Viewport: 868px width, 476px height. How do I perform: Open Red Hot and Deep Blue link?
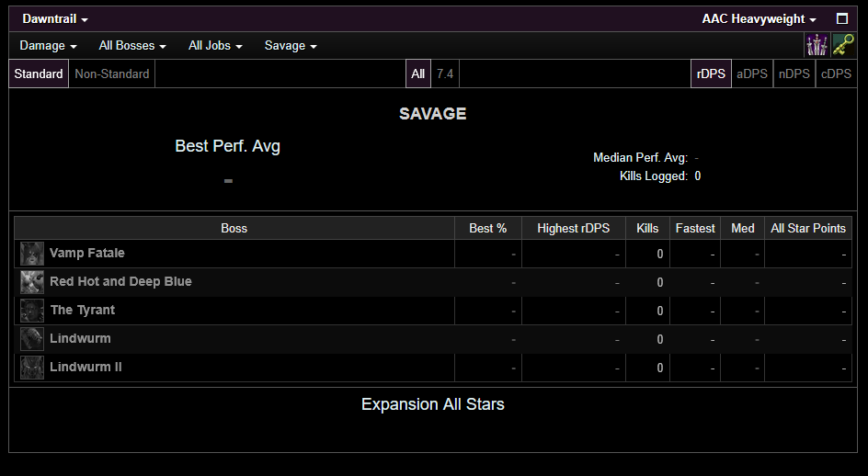[120, 282]
